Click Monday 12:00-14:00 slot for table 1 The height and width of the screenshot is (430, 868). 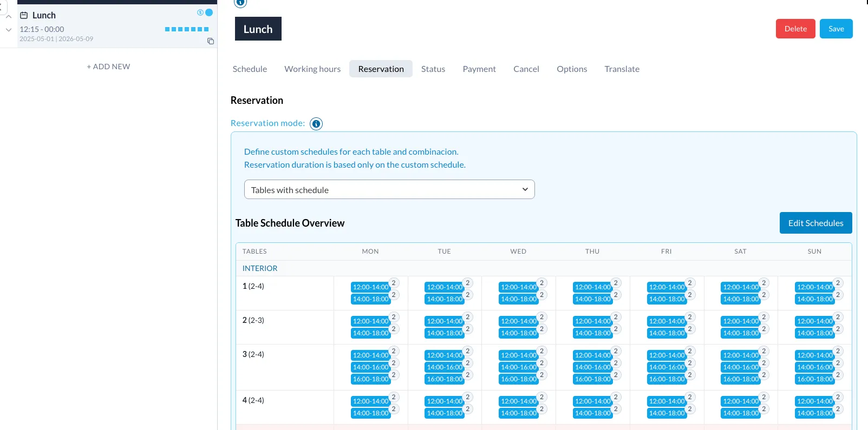(x=370, y=287)
